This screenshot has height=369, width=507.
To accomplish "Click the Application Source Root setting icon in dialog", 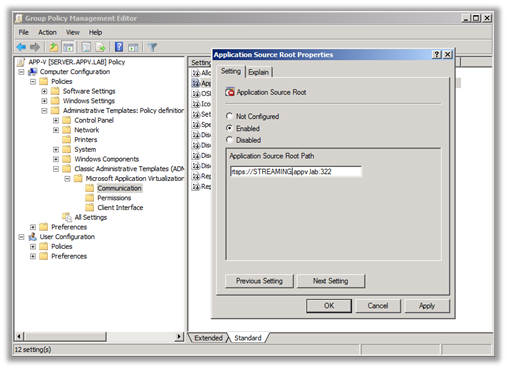I will [x=230, y=92].
